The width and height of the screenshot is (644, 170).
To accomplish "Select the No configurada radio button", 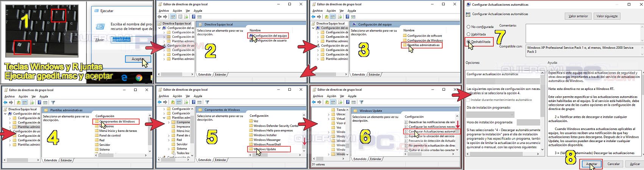I will (469, 27).
